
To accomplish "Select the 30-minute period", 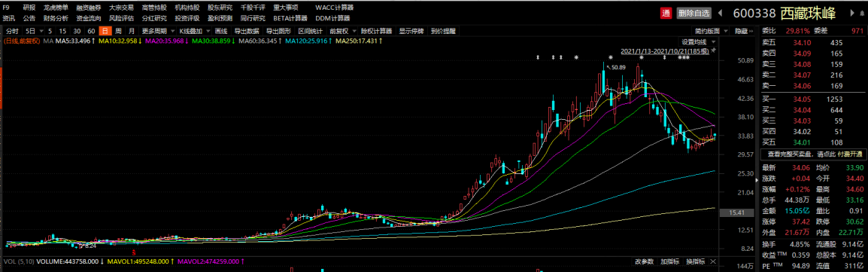I will click(x=77, y=31).
